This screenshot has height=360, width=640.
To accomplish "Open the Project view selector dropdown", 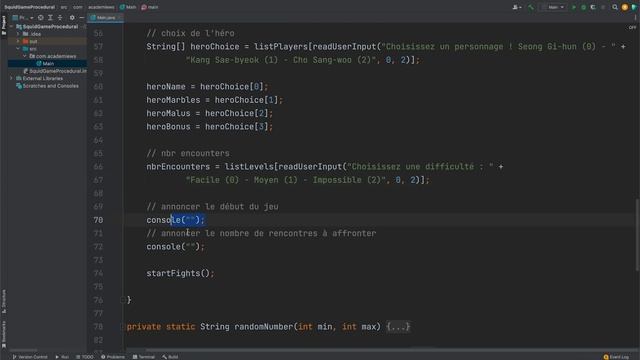I will coord(22,18).
